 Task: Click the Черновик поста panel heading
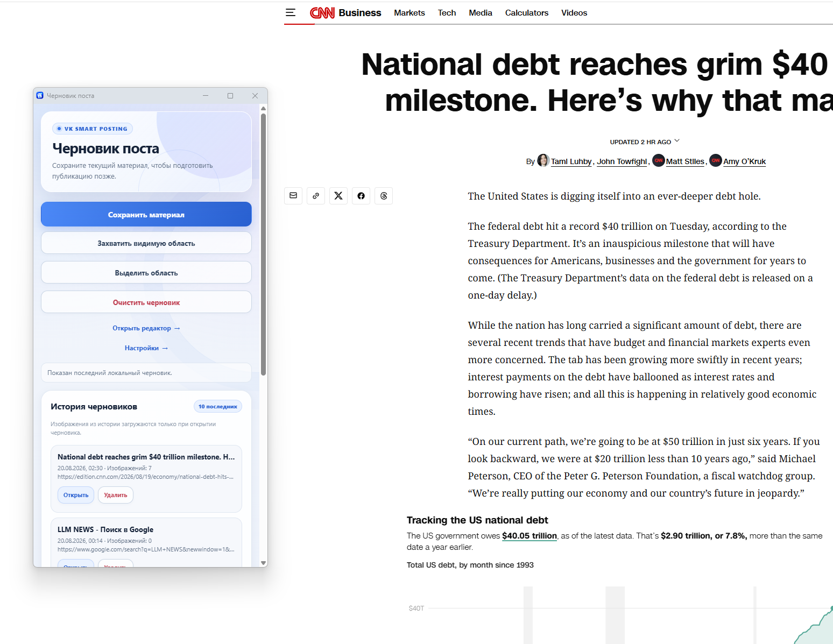106,148
